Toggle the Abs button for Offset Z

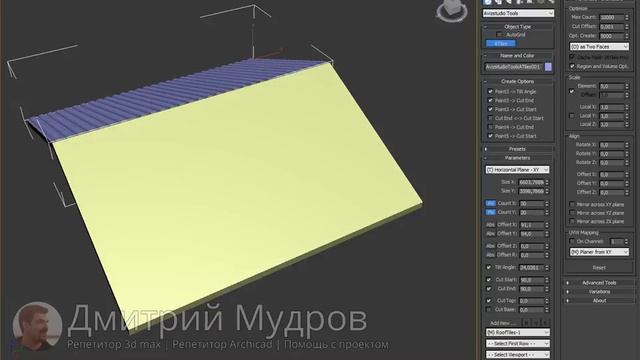pyautogui.click(x=490, y=246)
